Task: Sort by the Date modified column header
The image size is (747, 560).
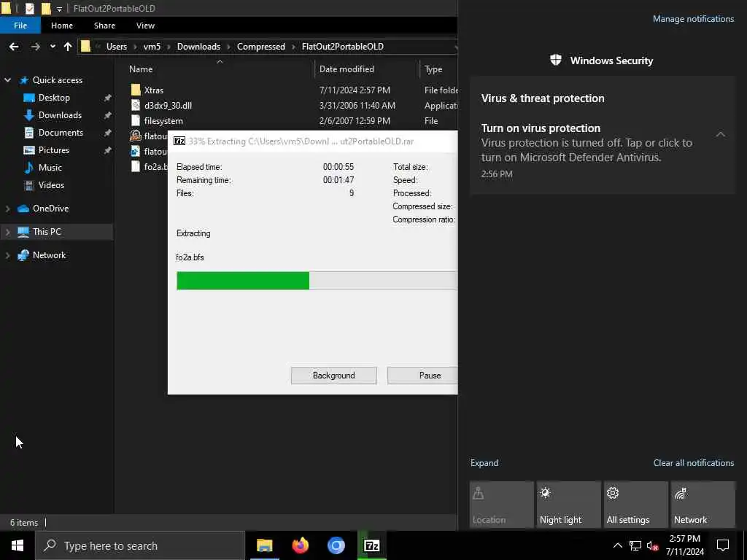Action: (347, 69)
